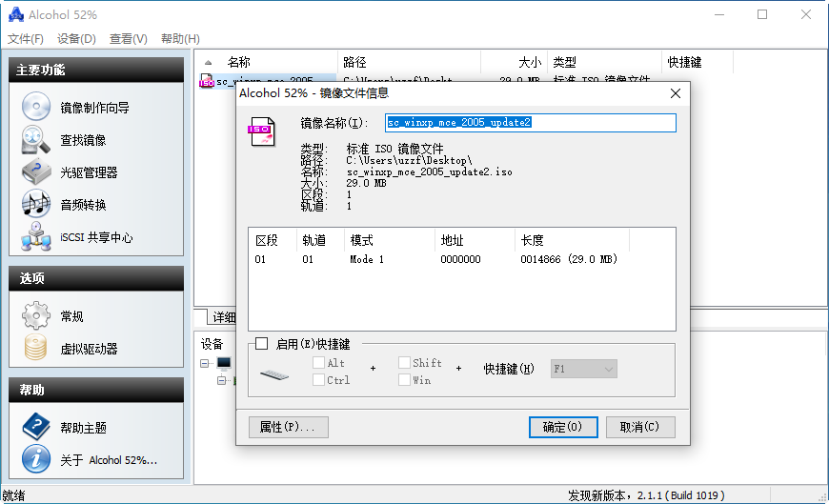Click the computer icon in device tree

pyautogui.click(x=224, y=363)
